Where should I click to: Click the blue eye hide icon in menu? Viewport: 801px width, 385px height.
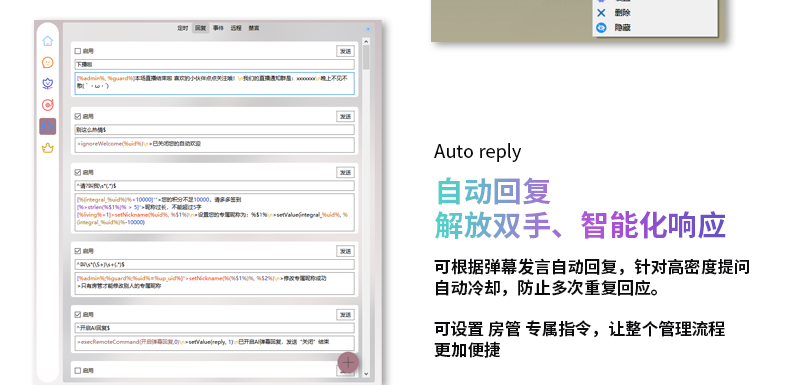click(x=601, y=28)
